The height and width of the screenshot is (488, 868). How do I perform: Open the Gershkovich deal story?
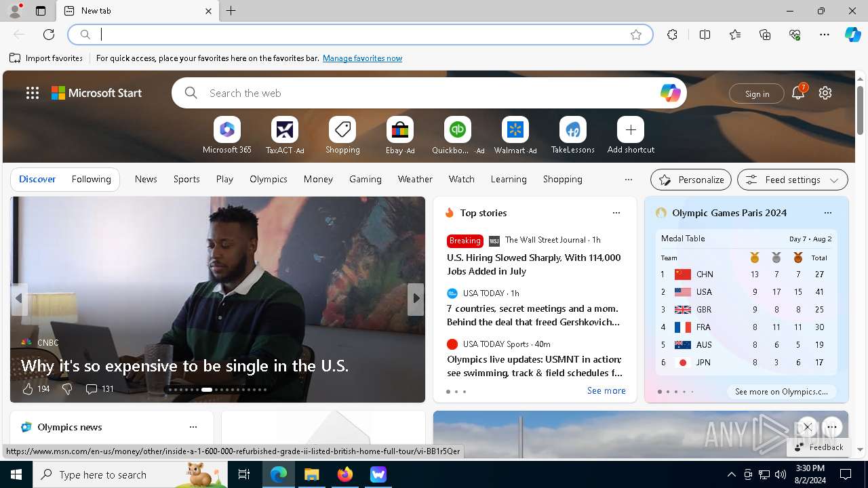(534, 315)
